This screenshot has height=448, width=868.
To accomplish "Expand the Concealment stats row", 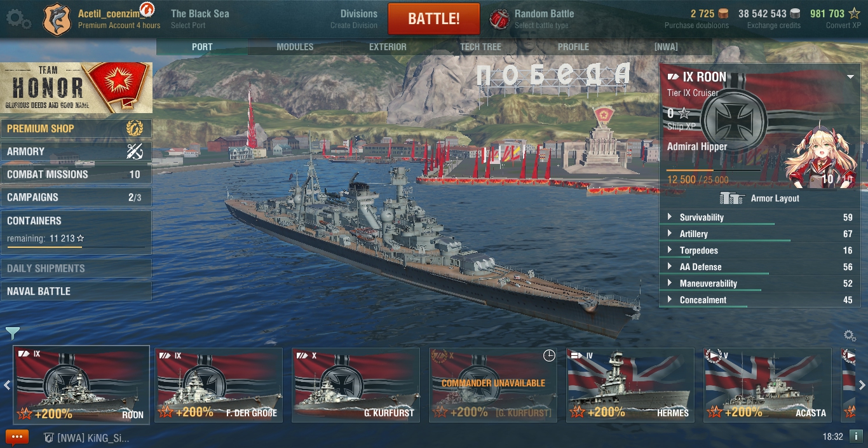I will (760, 300).
